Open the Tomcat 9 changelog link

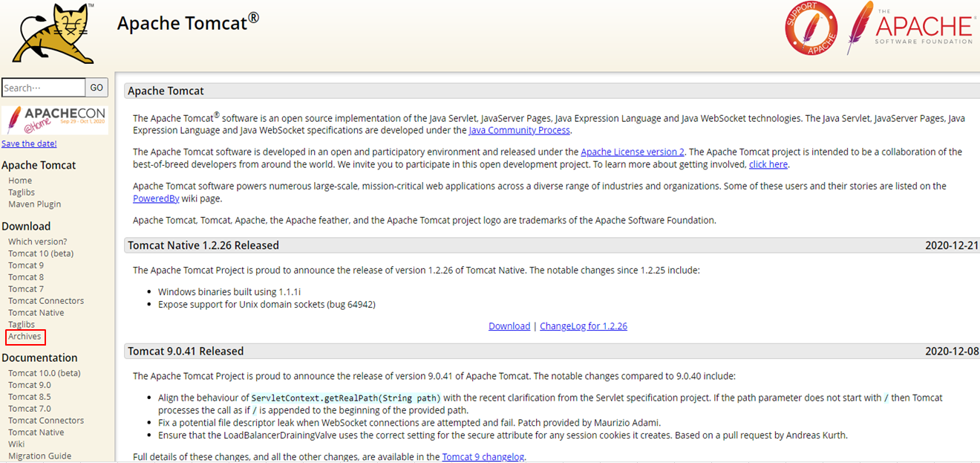[x=483, y=456]
